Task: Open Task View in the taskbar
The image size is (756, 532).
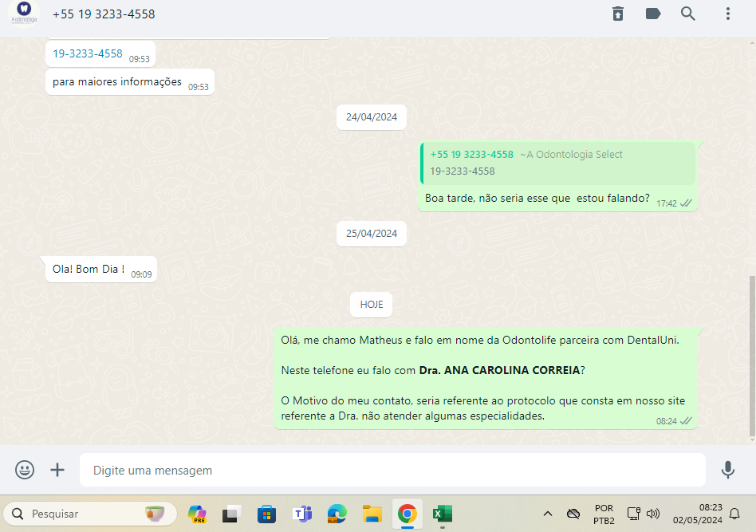Action: click(232, 514)
